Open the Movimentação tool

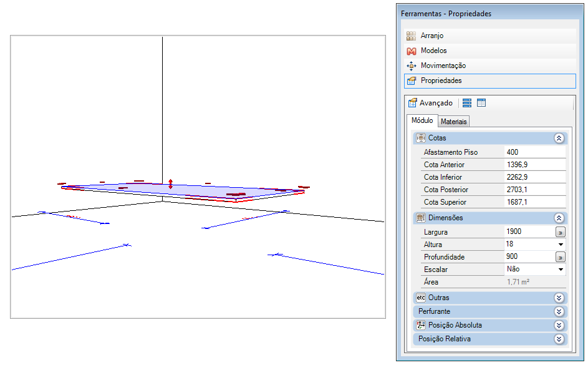point(489,66)
